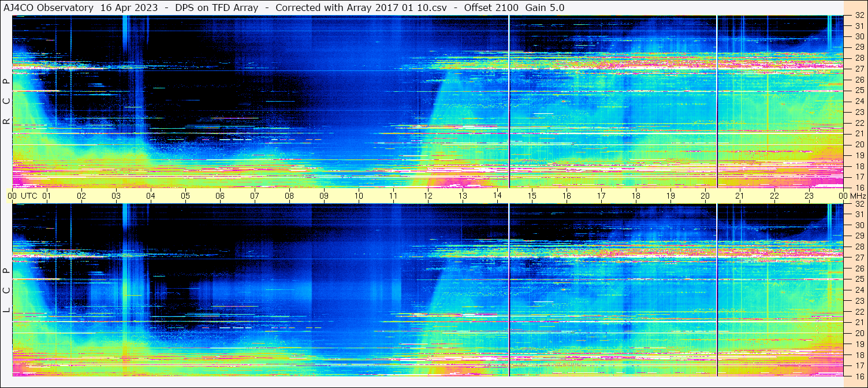Click the 32 MHz label on LCP panel scale
The image size is (868, 388).
[859, 204]
